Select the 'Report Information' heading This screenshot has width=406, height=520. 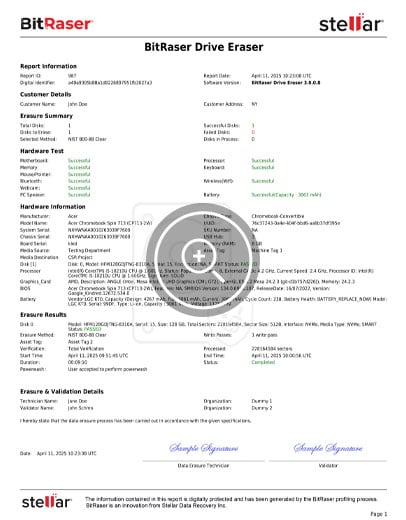(x=48, y=66)
